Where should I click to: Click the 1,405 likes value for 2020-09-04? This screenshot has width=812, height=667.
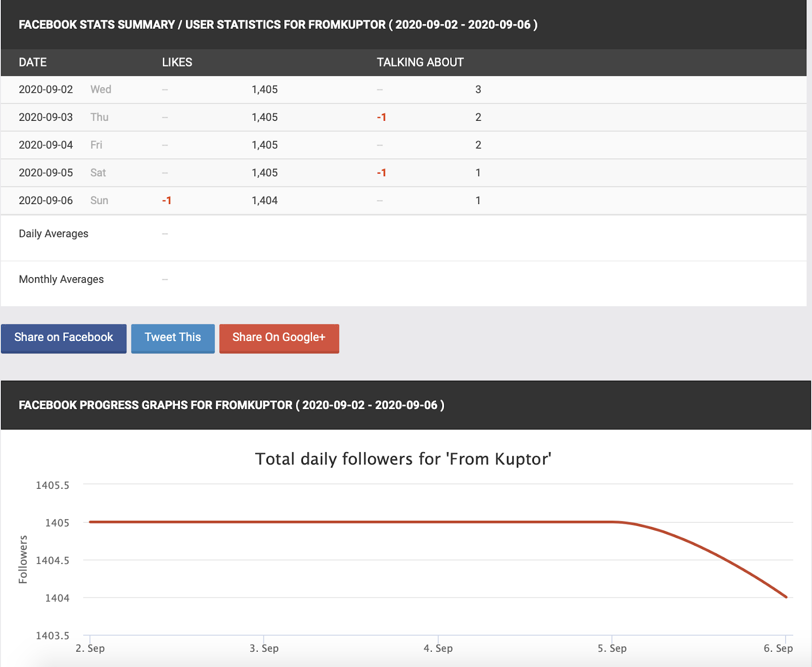click(265, 145)
